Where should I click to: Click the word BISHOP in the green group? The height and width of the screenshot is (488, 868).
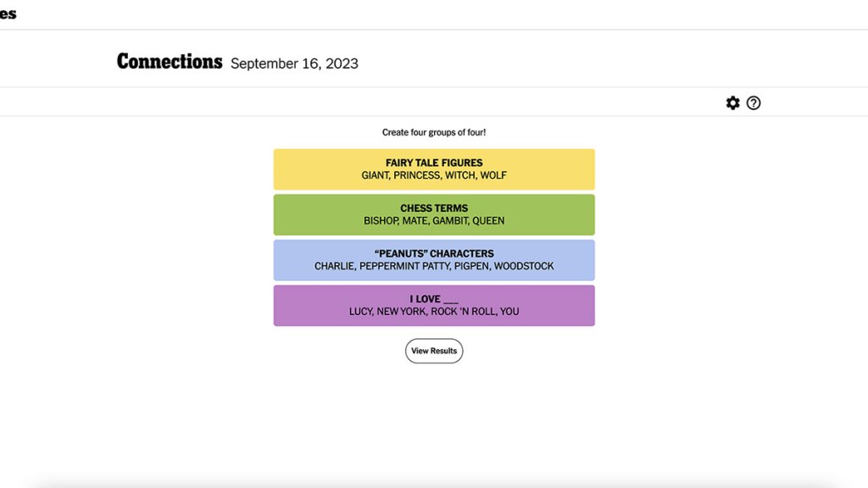381,221
